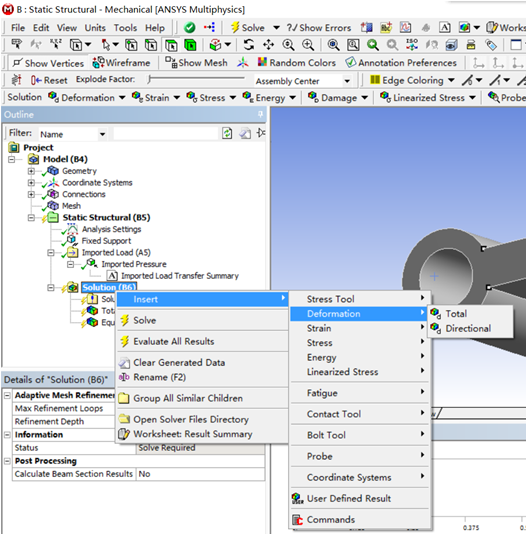This screenshot has width=527, height=535.
Task: Click Group All Similar Children
Action: (x=203, y=398)
